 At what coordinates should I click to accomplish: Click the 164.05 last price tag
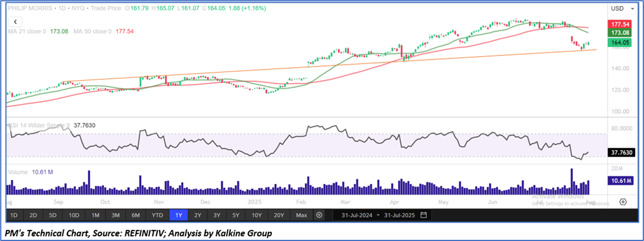620,42
